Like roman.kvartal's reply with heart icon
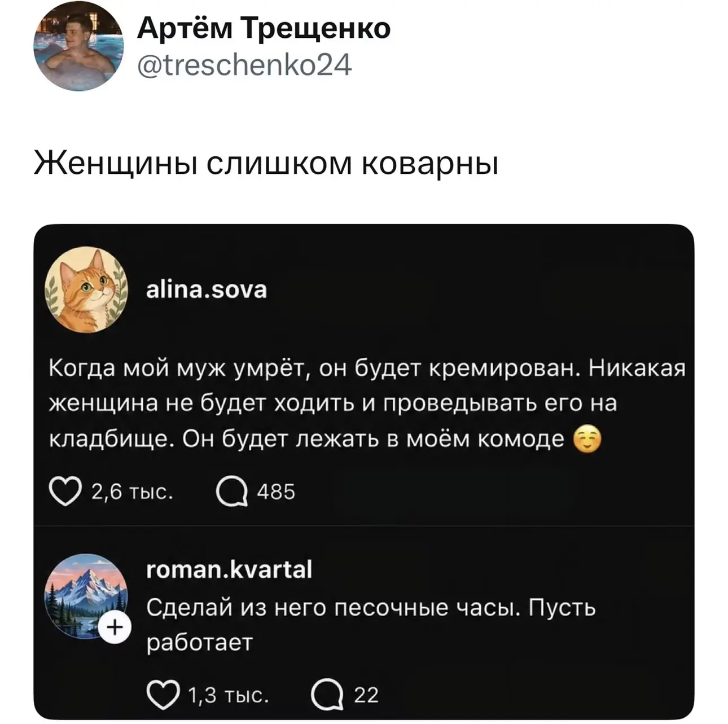Viewport: 728px width, 724px height. [162, 695]
